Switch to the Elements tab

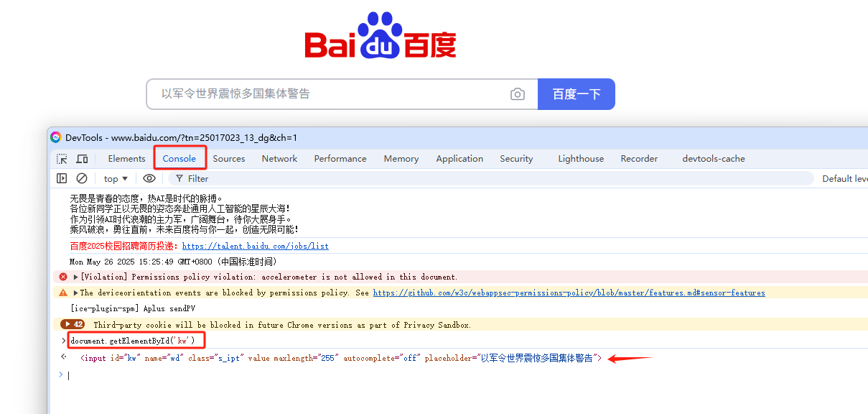(126, 159)
